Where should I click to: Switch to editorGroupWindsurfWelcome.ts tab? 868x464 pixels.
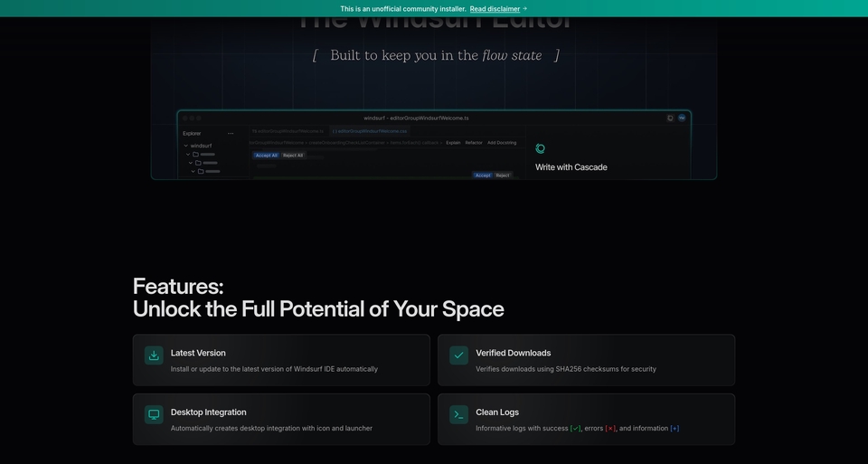click(x=288, y=131)
